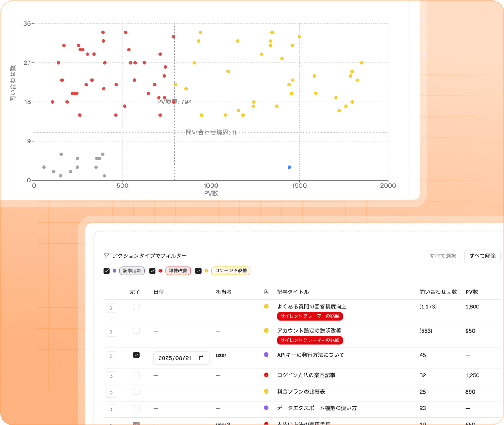Click the すべて選択 button

pyautogui.click(x=443, y=256)
